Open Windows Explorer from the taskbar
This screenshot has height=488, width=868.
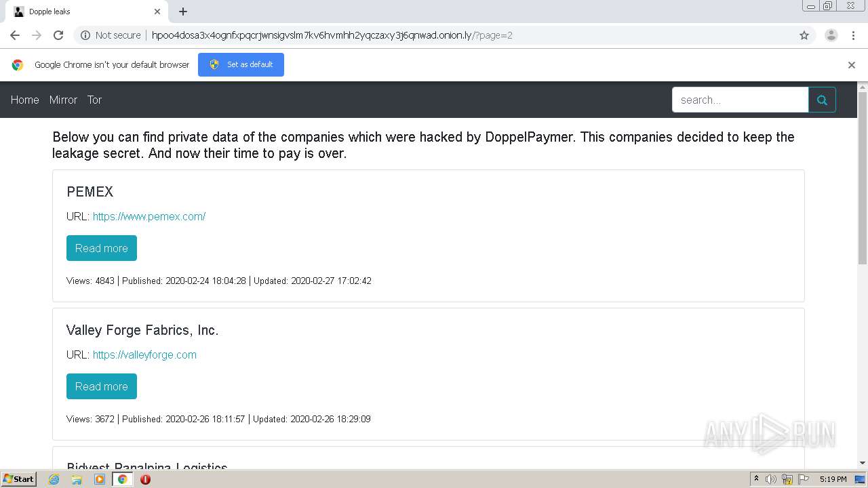[x=77, y=479]
